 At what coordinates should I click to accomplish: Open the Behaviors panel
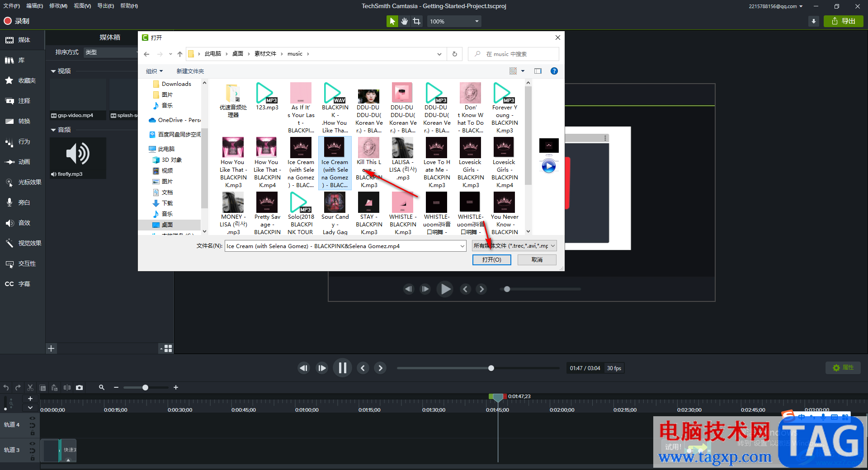point(23,141)
